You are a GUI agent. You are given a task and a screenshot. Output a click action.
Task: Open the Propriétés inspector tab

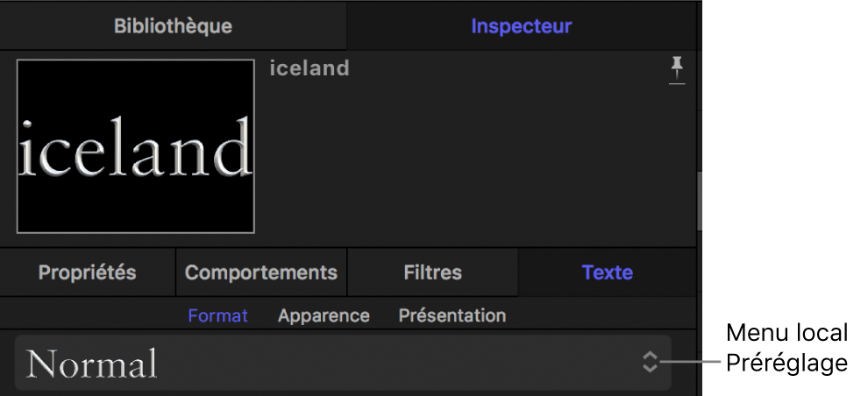88,272
